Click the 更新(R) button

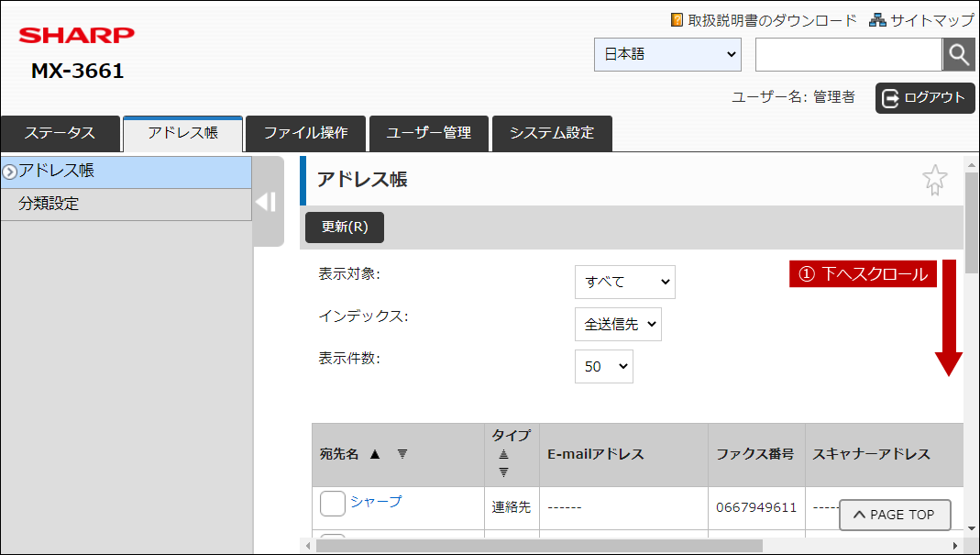tap(345, 228)
